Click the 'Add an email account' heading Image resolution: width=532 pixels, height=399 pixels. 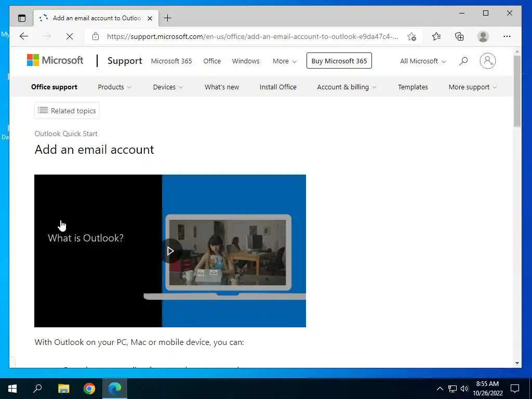[95, 150]
